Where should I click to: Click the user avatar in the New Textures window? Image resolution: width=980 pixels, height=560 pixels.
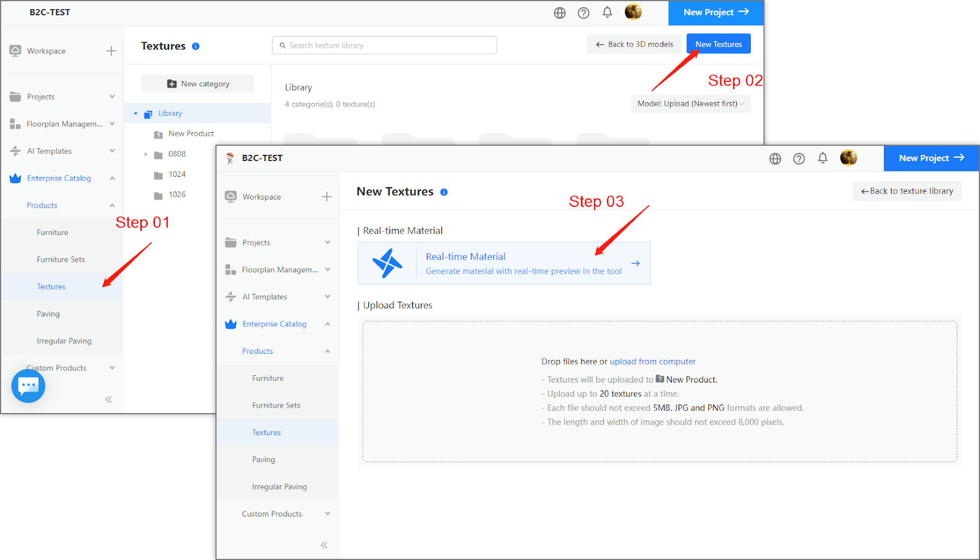pyautogui.click(x=849, y=157)
